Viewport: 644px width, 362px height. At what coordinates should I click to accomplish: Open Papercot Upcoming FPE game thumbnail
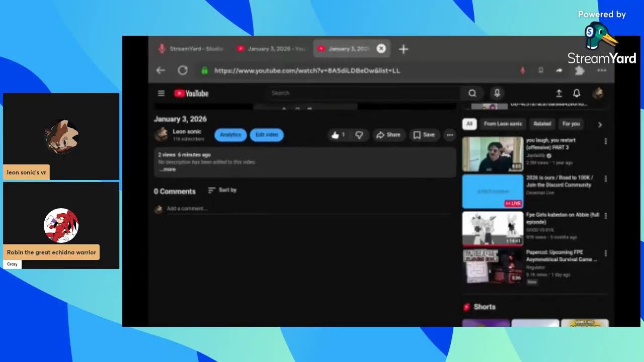[x=493, y=265]
